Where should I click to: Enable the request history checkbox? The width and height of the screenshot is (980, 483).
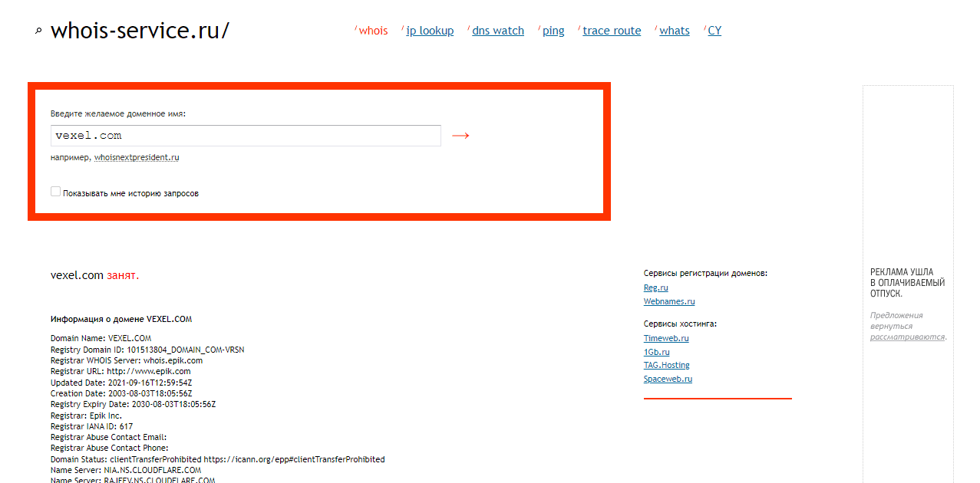tap(55, 192)
